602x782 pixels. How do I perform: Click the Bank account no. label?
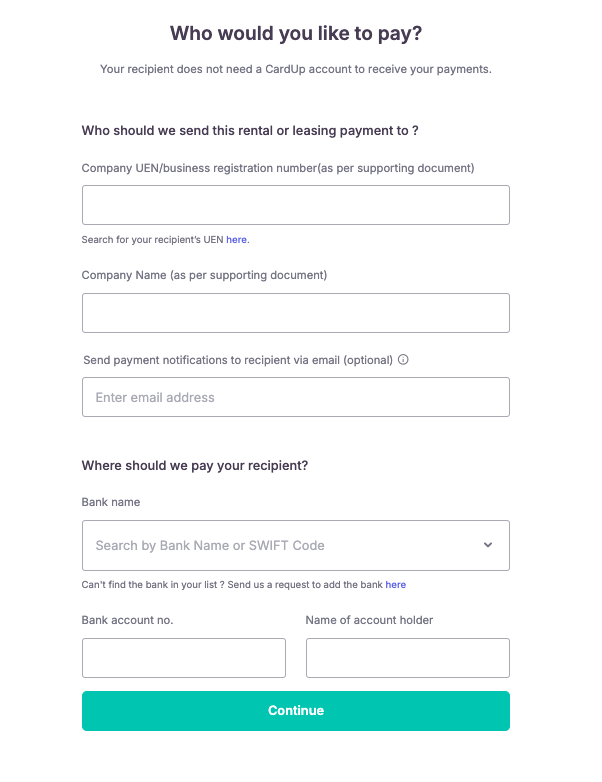coord(127,620)
